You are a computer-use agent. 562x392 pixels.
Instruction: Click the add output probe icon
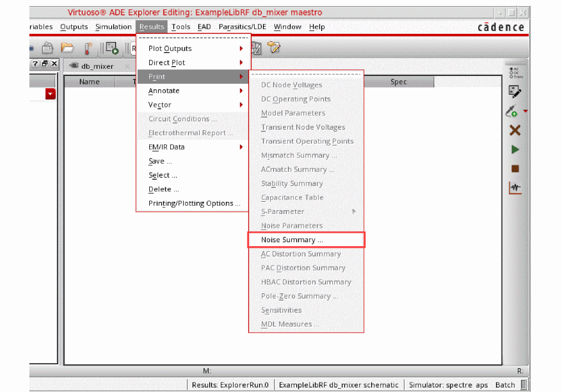[x=512, y=111]
